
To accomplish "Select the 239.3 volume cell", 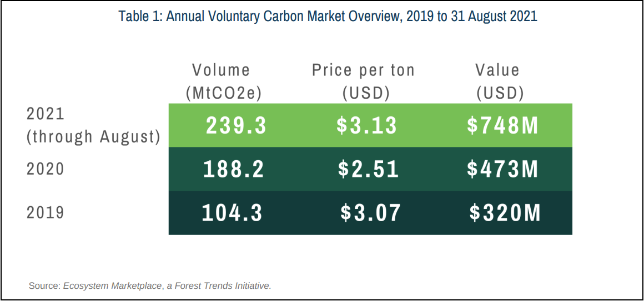I will (236, 126).
